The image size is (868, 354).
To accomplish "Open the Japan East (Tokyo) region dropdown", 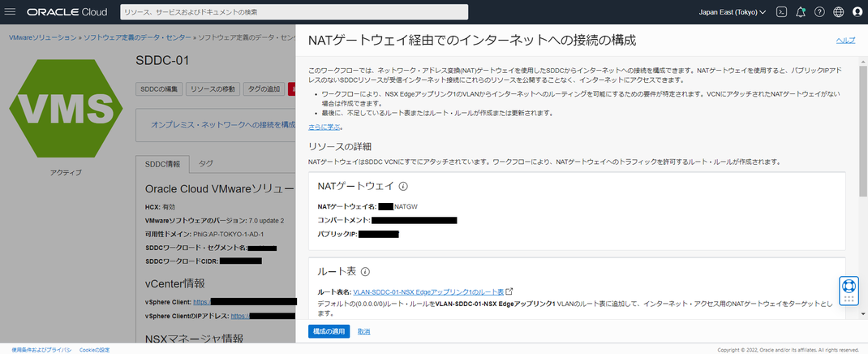I will pyautogui.click(x=731, y=11).
